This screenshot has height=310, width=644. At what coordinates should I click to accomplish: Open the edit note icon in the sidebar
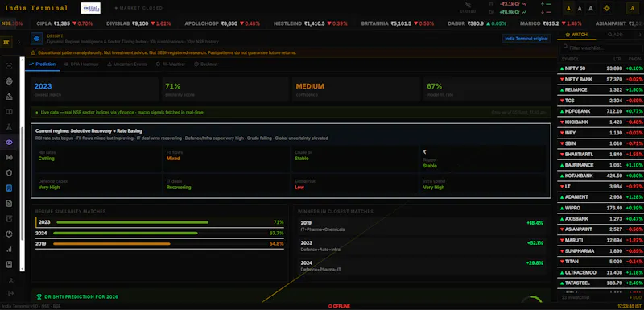click(x=9, y=219)
